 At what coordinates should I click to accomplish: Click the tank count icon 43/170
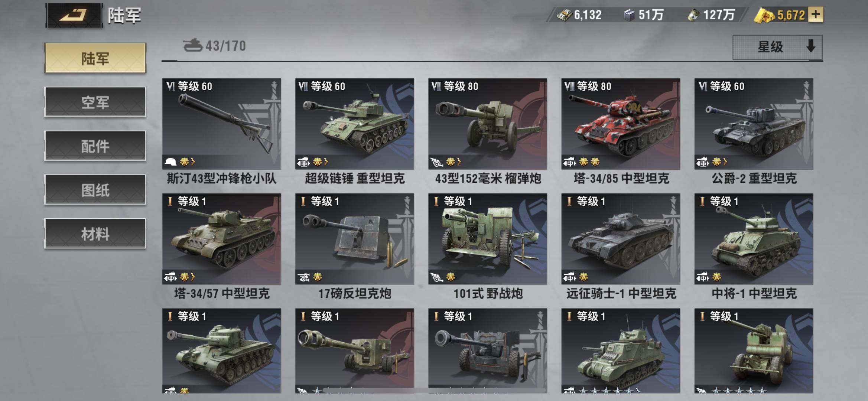click(x=192, y=45)
